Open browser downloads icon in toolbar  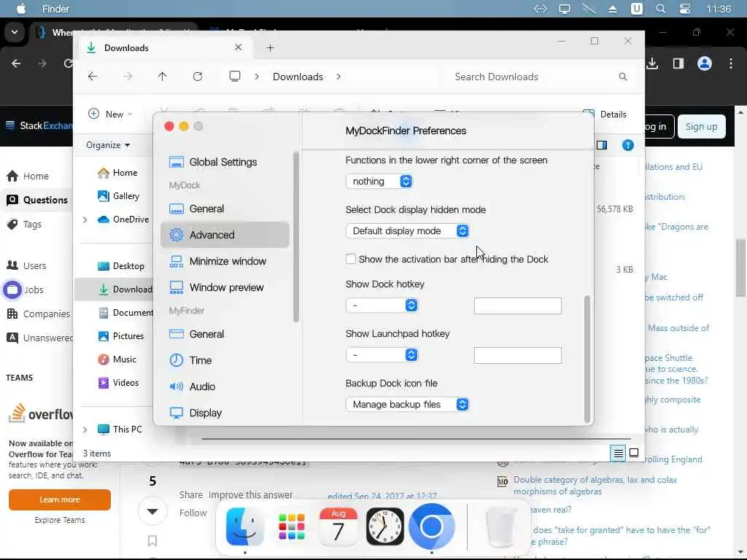652,63
